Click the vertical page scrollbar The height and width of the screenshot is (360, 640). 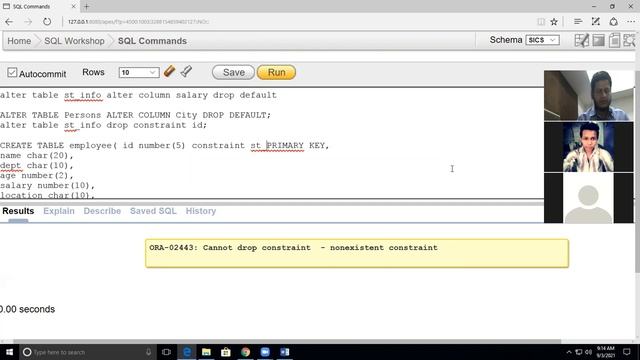point(637,172)
